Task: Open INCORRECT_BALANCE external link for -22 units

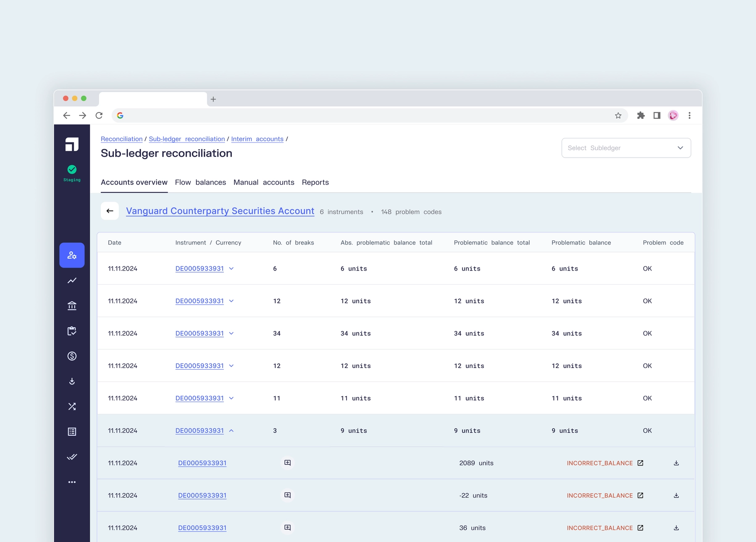Action: (x=640, y=495)
